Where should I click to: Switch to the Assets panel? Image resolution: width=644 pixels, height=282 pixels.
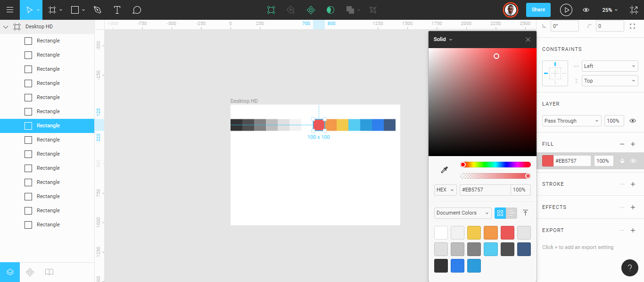point(30,272)
